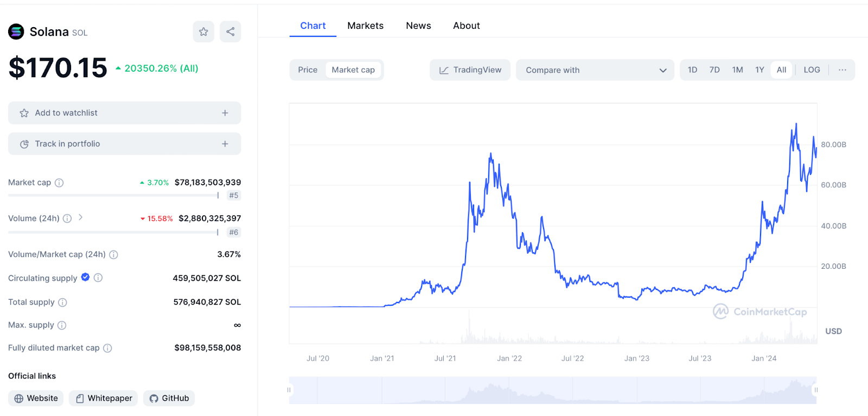Click the Circulating supply verified badge
The image size is (868, 416).
point(85,277)
